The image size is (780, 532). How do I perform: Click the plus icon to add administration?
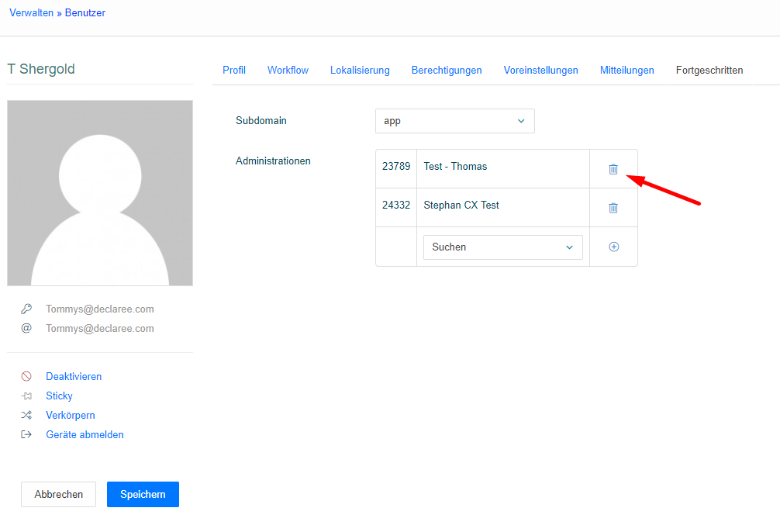click(613, 247)
